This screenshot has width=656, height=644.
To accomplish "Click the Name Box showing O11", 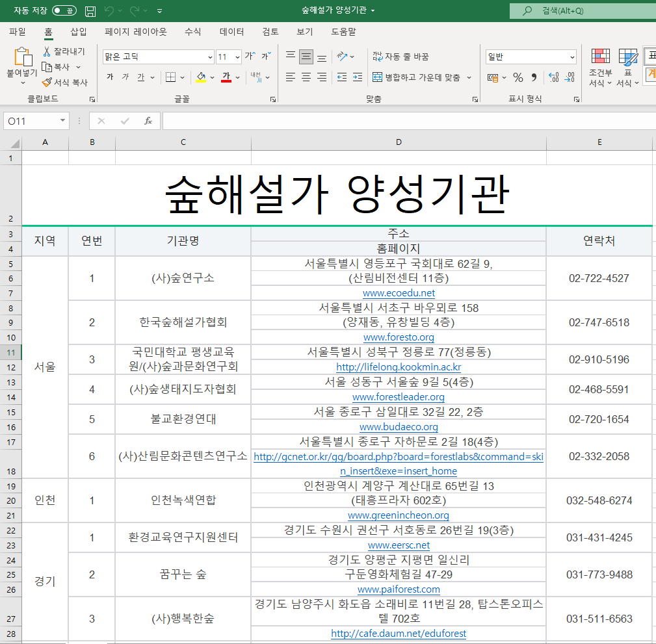I will click(36, 122).
